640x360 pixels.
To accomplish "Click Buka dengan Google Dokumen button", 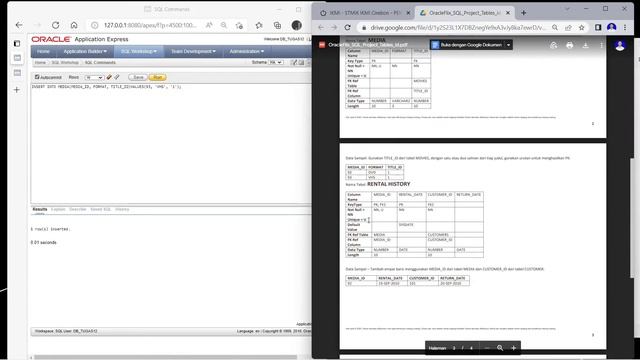I will tap(467, 45).
